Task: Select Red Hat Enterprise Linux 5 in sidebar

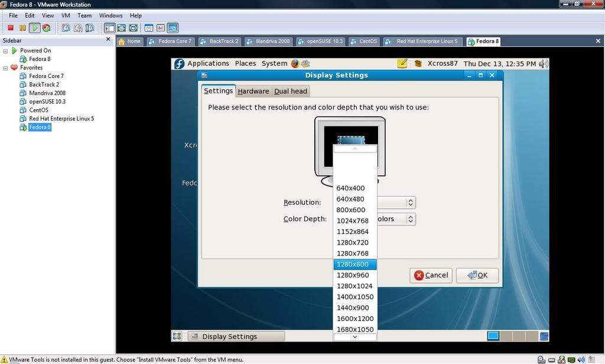Action: click(x=61, y=119)
